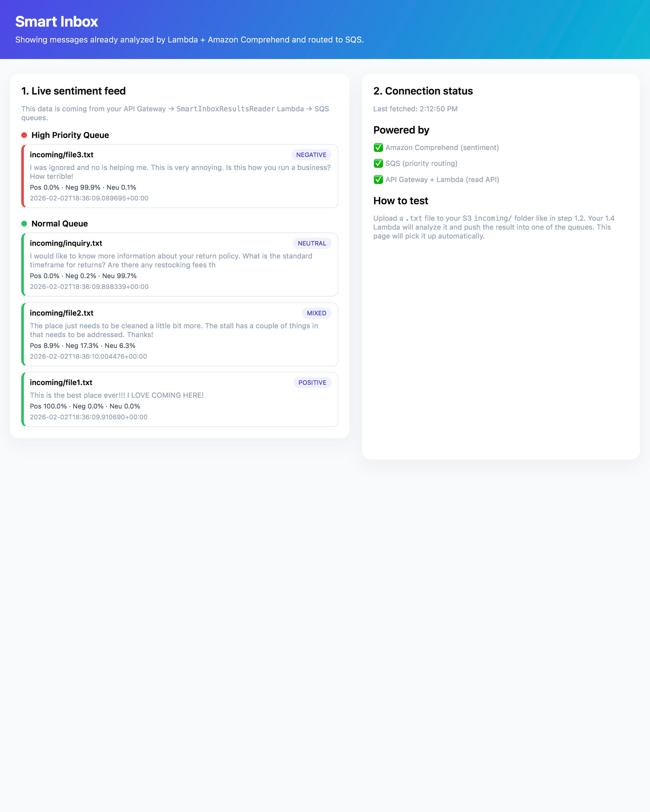Expand the incoming/file2.txt message card
This screenshot has height=812, width=650.
tap(180, 334)
